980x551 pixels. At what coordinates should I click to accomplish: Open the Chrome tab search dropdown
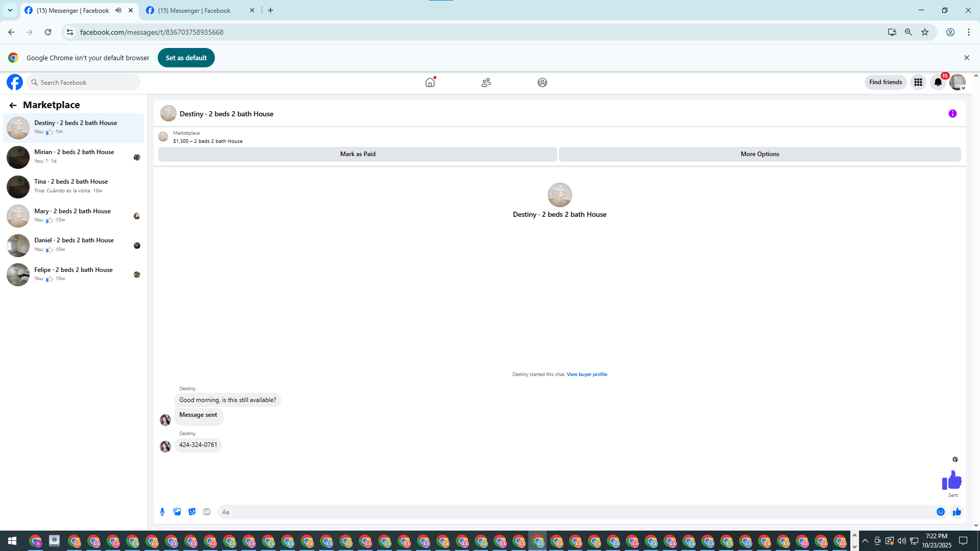[10, 10]
